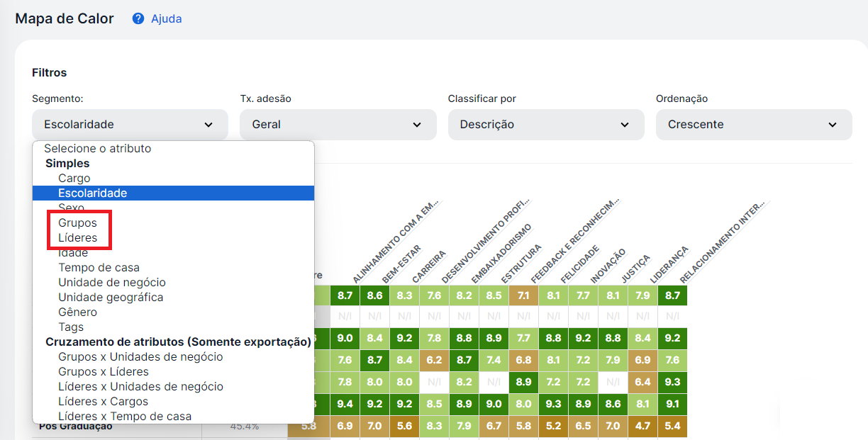This screenshot has width=868, height=440.
Task: Select Gênero in the dropdown list
Action: (x=78, y=312)
